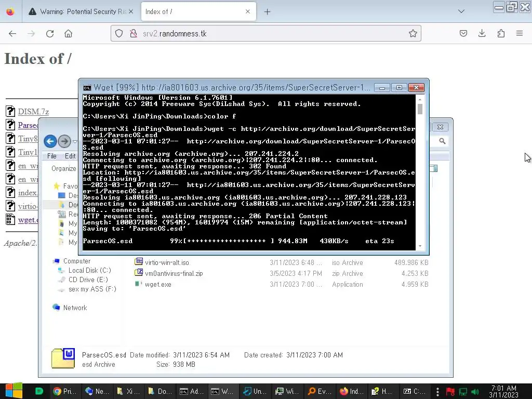Image resolution: width=532 pixels, height=399 pixels.
Task: Click the console scrollbar down arrow
Action: click(x=420, y=246)
